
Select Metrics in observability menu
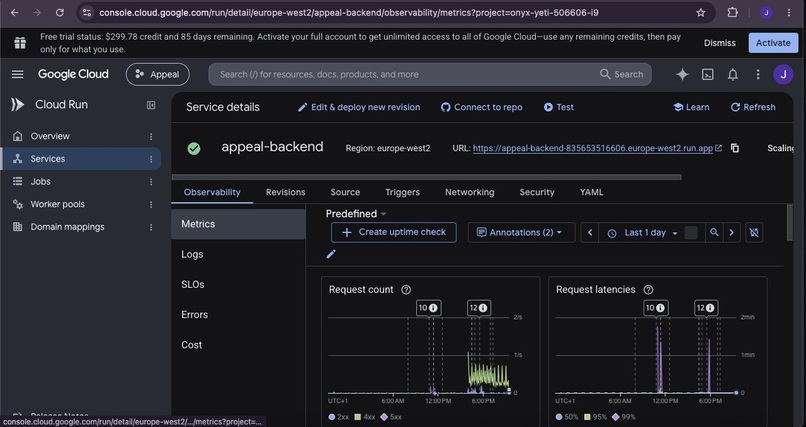pyautogui.click(x=239, y=224)
